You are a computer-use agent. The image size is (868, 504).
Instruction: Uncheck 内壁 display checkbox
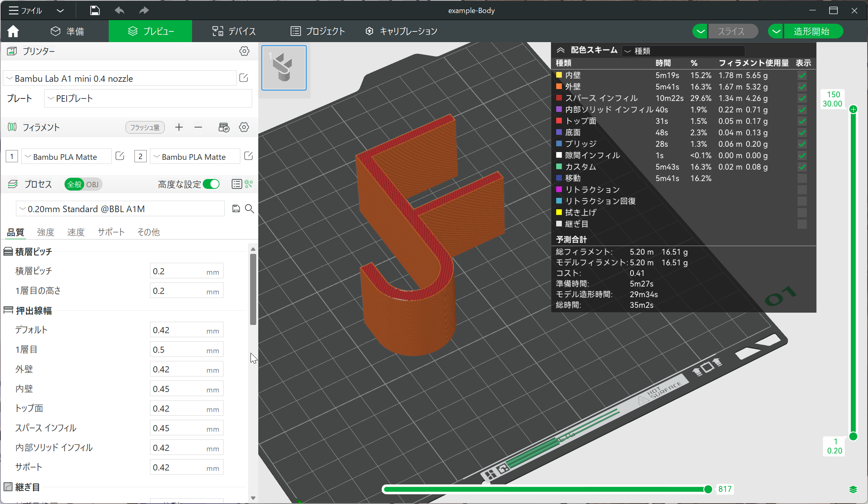[x=802, y=76]
